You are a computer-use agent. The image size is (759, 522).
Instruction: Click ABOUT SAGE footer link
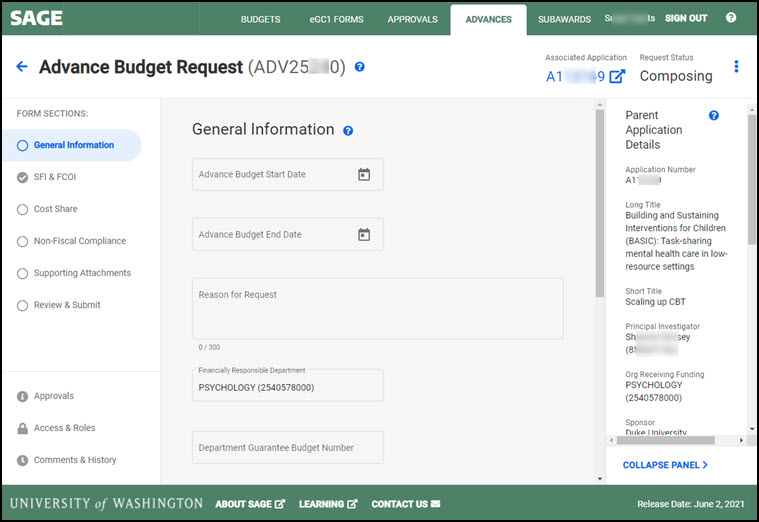tap(250, 504)
